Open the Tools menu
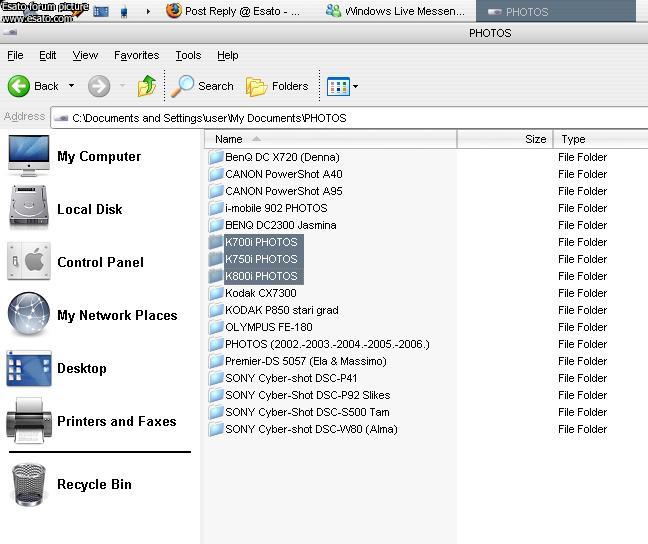 pyautogui.click(x=188, y=55)
